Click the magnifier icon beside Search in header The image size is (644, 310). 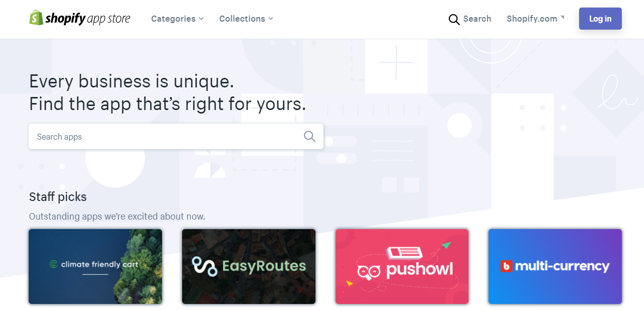tap(454, 19)
